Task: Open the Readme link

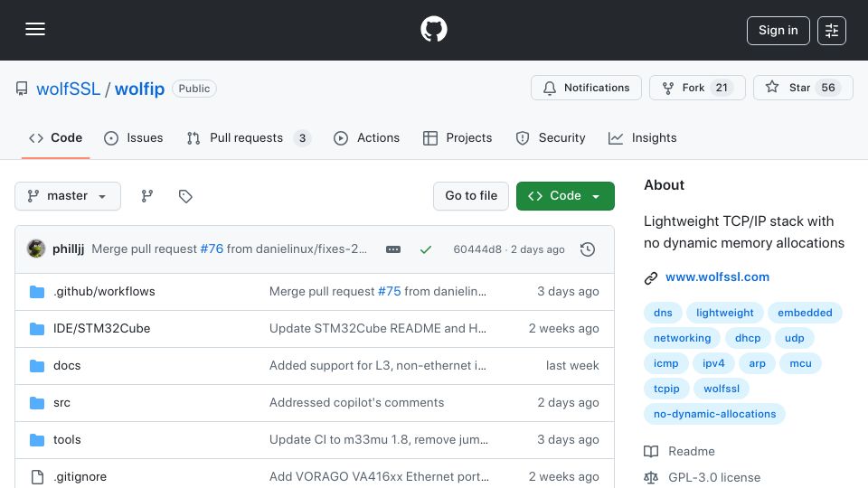Action: 691,452
